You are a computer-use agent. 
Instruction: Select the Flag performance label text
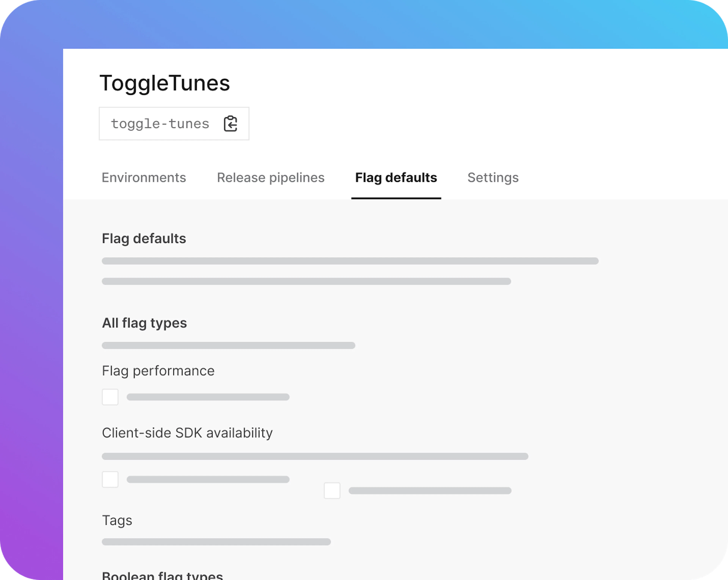(x=158, y=370)
